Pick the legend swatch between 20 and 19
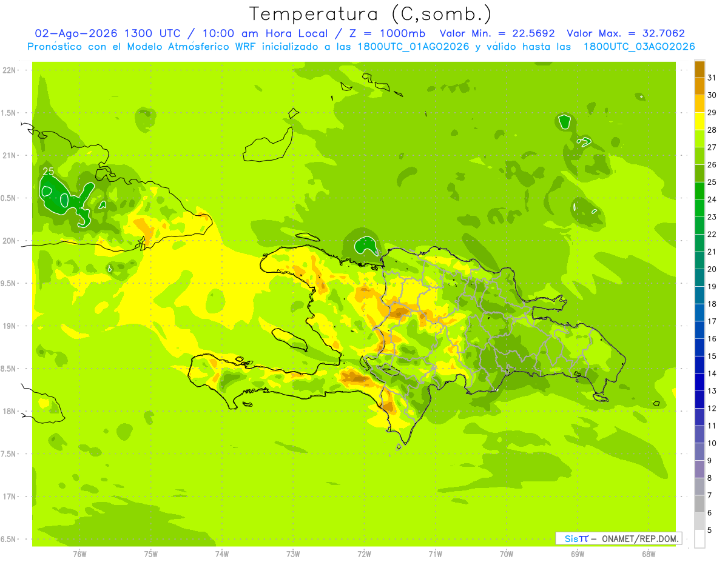728x562 pixels. click(x=699, y=278)
